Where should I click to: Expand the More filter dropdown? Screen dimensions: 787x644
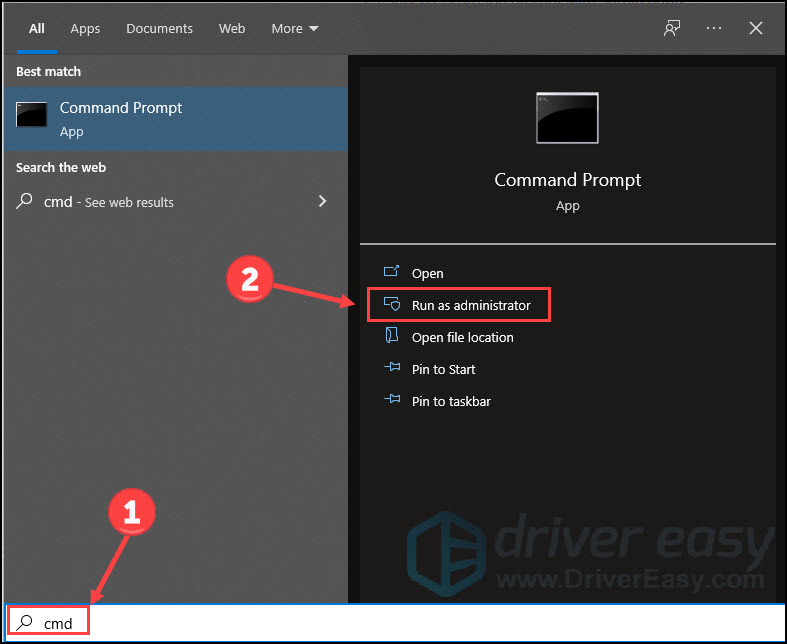coord(295,29)
